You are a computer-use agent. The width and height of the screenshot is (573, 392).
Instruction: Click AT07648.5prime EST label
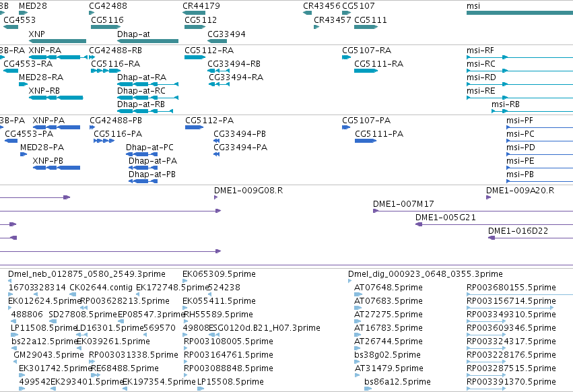[389, 288]
